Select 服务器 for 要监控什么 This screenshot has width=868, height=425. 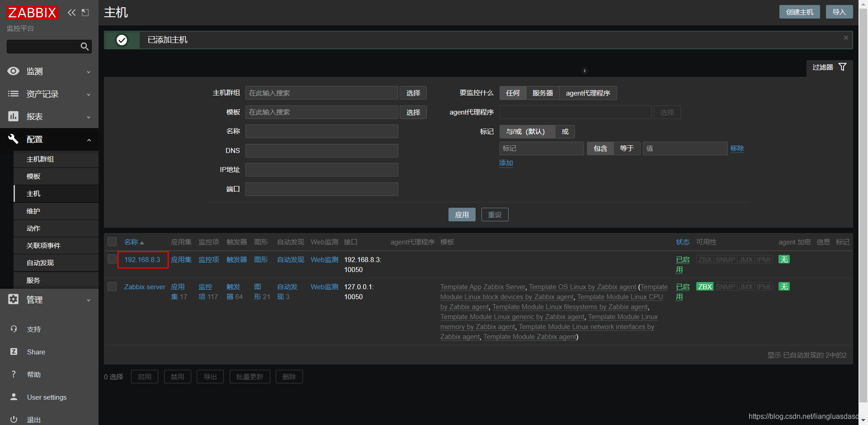(x=542, y=93)
